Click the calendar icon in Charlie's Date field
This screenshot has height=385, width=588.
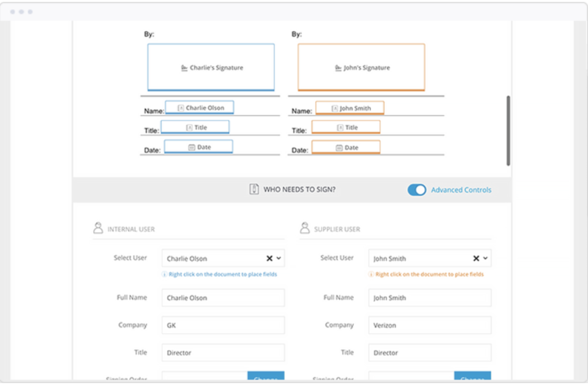point(191,148)
